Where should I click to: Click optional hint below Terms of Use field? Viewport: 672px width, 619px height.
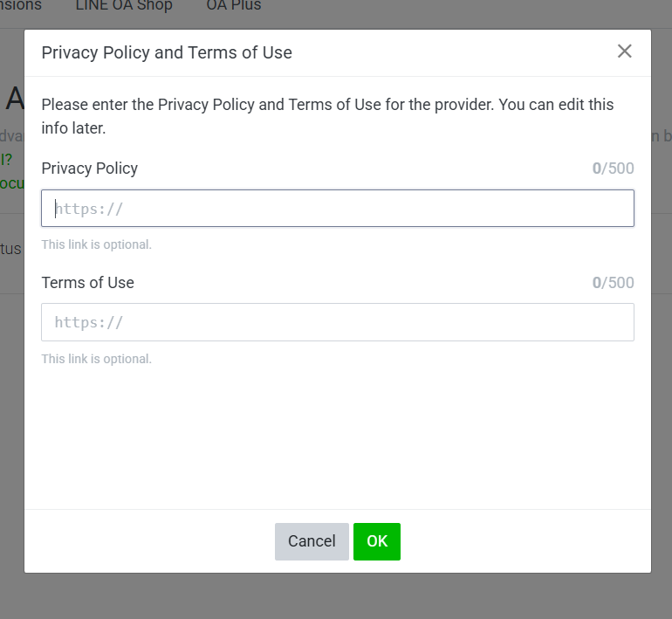coord(96,359)
